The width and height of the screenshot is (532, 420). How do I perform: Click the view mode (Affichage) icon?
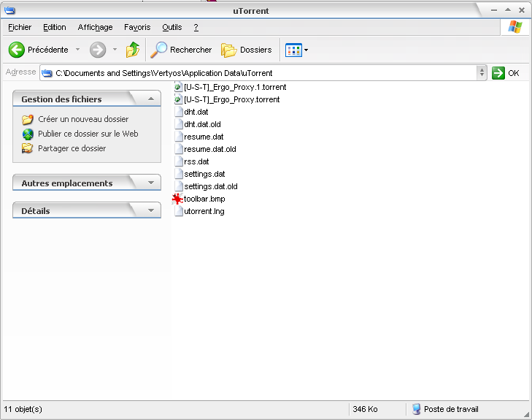[293, 50]
